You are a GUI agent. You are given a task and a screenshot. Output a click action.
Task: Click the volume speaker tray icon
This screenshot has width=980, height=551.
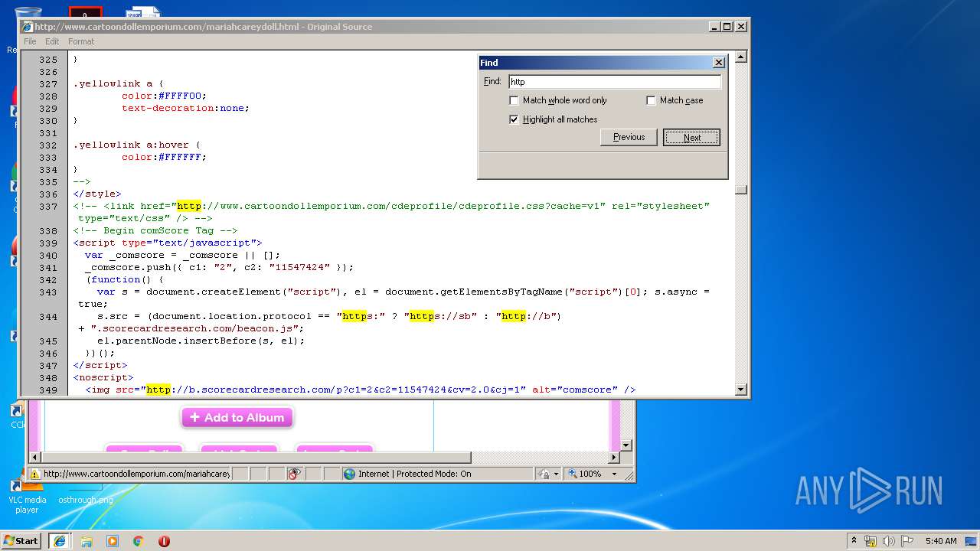point(889,541)
